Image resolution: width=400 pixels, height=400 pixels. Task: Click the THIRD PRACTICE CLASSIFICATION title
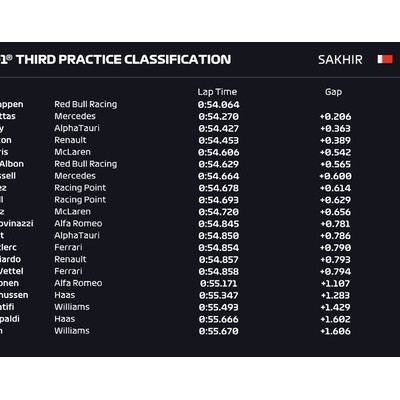click(124, 59)
